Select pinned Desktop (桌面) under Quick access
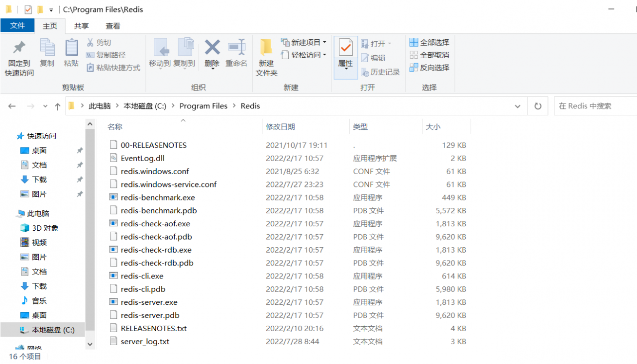The width and height of the screenshot is (637, 364). pos(39,150)
